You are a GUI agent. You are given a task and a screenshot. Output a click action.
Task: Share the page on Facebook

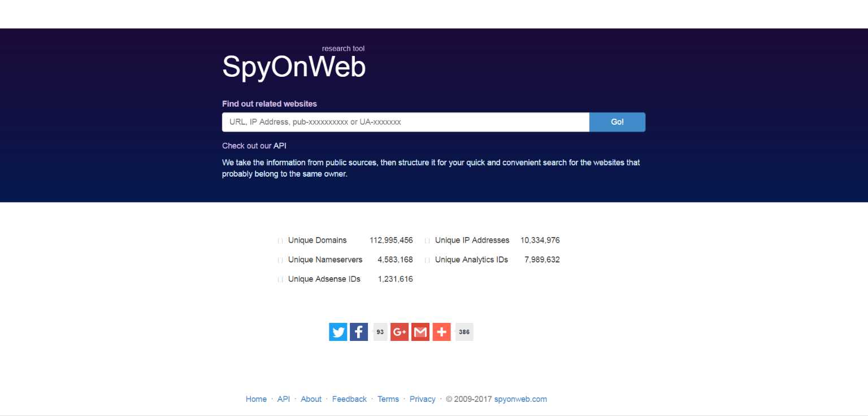(x=359, y=332)
